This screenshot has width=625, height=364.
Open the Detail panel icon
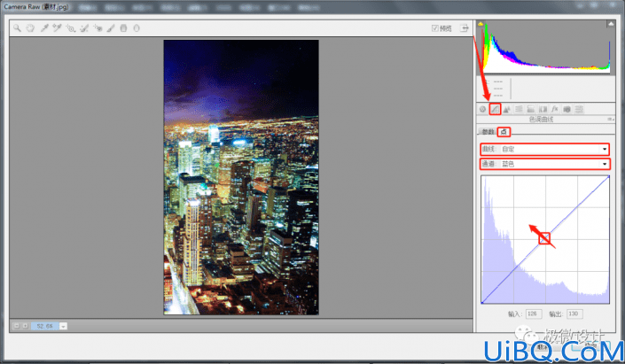pyautogui.click(x=506, y=109)
